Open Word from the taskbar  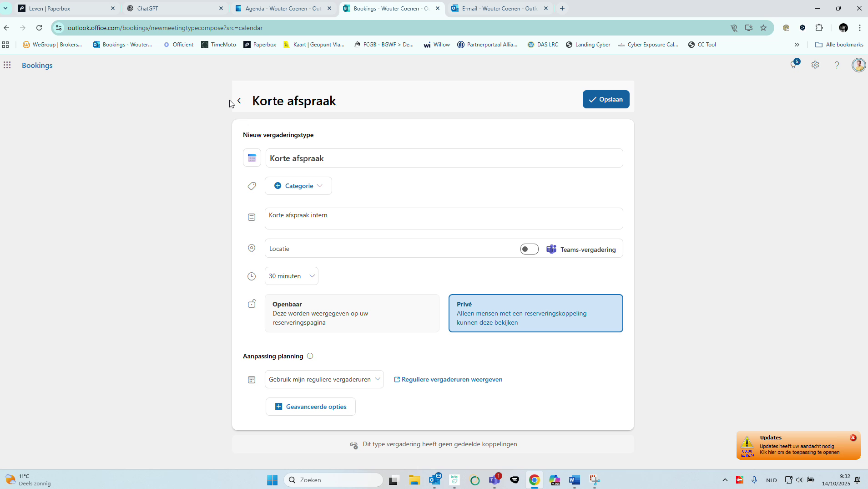point(574,479)
